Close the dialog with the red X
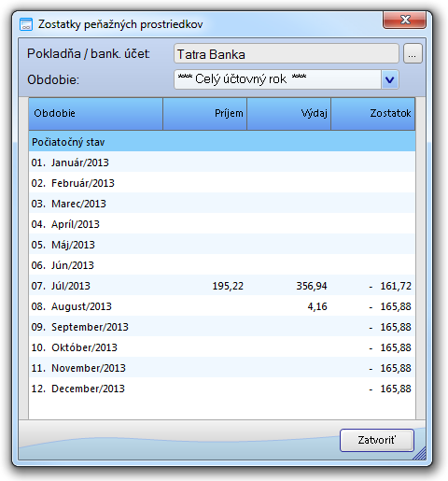Viewport: 448px width, 481px height. (404, 20)
